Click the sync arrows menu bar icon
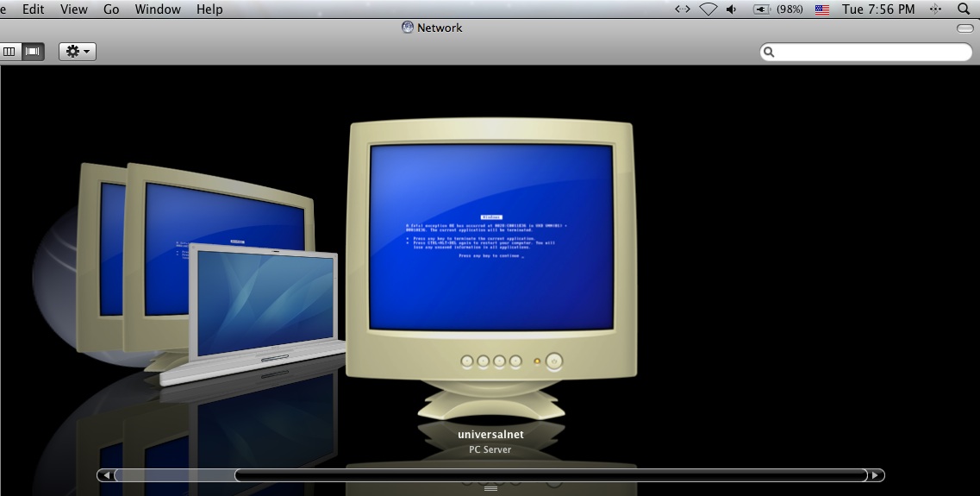Viewport: 980px width, 496px height. coord(683,9)
